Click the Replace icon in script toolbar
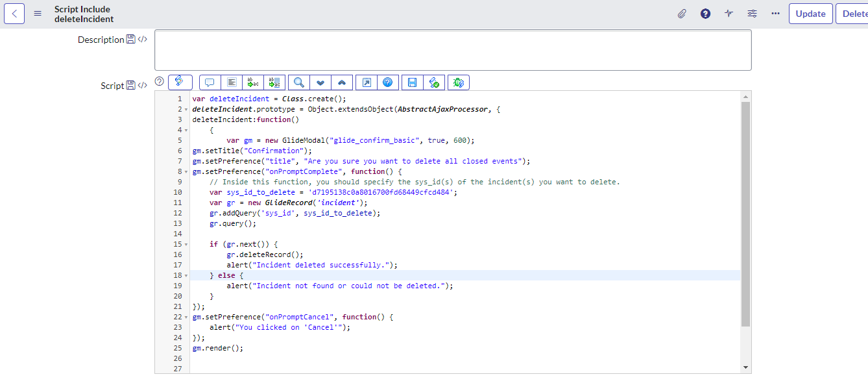868x383 pixels. [252, 82]
